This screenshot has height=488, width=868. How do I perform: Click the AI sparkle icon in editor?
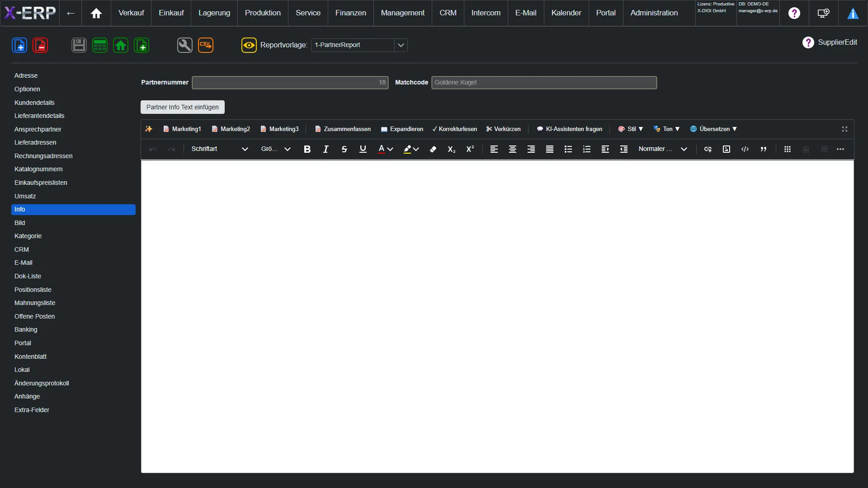click(149, 129)
